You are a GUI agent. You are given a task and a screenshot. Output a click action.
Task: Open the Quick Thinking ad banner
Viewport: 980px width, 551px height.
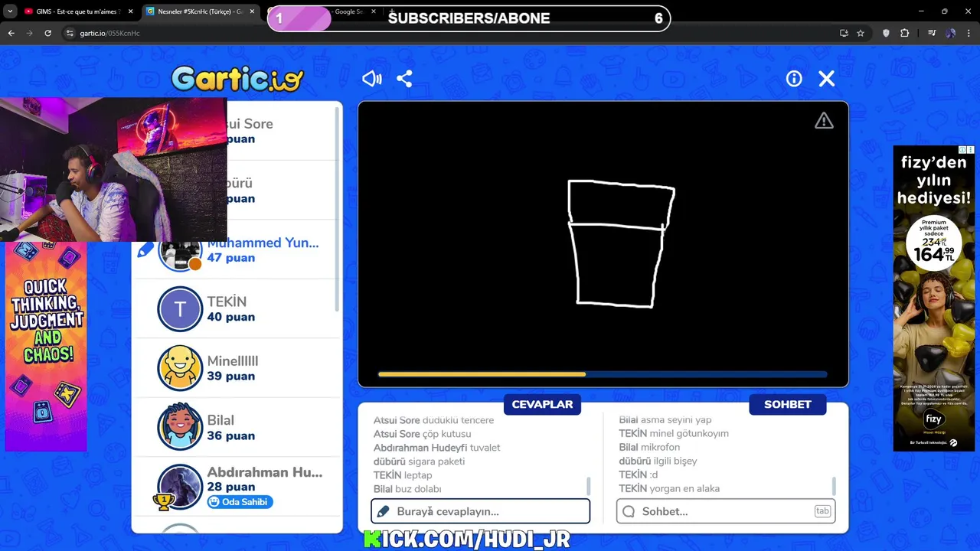pyautogui.click(x=46, y=346)
